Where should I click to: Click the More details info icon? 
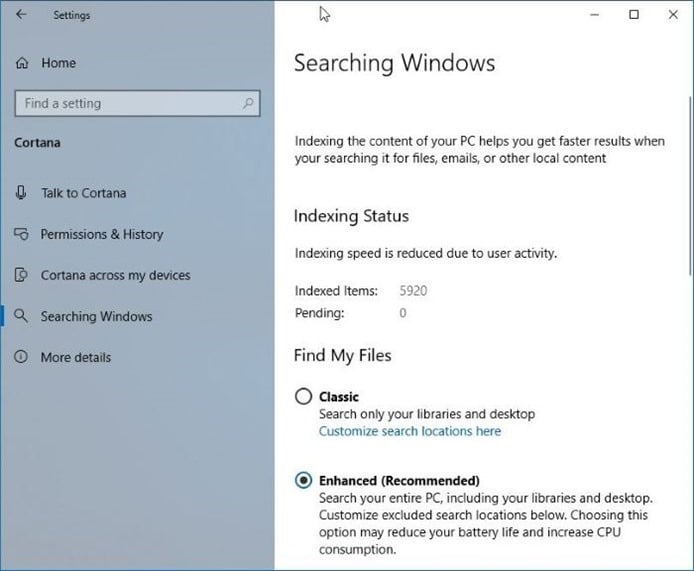point(21,357)
